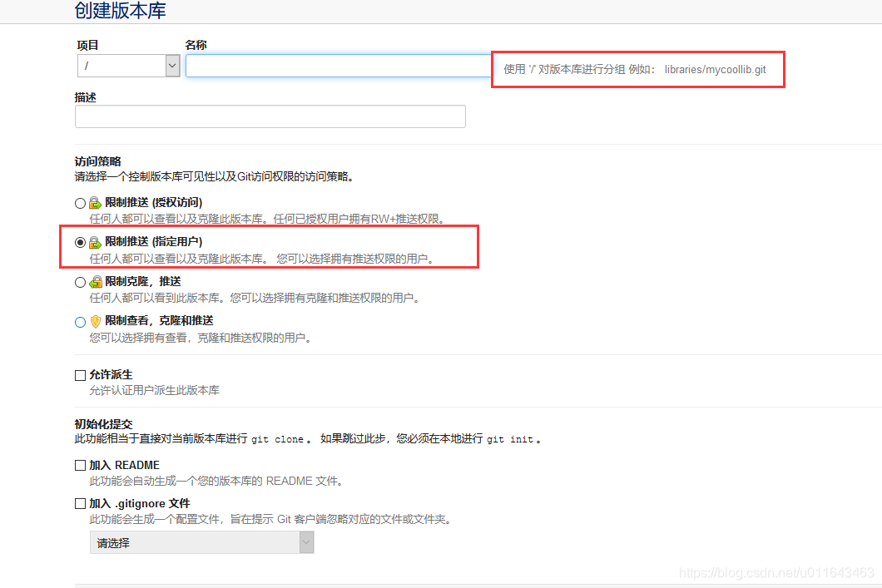Select the 限制克隆，推送 radio option
Image resolution: width=882 pixels, height=588 pixels.
point(80,282)
